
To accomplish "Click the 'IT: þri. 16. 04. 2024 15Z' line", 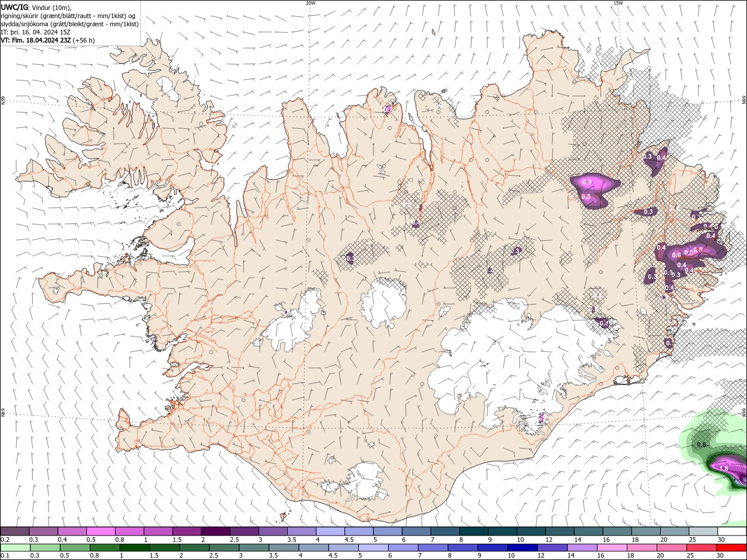I will click(36, 32).
